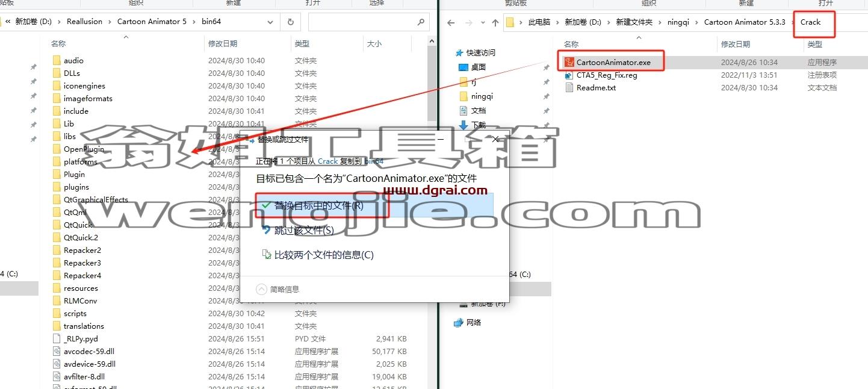Select 快速访问 in the navigation pane
The image size is (868, 389).
[481, 52]
